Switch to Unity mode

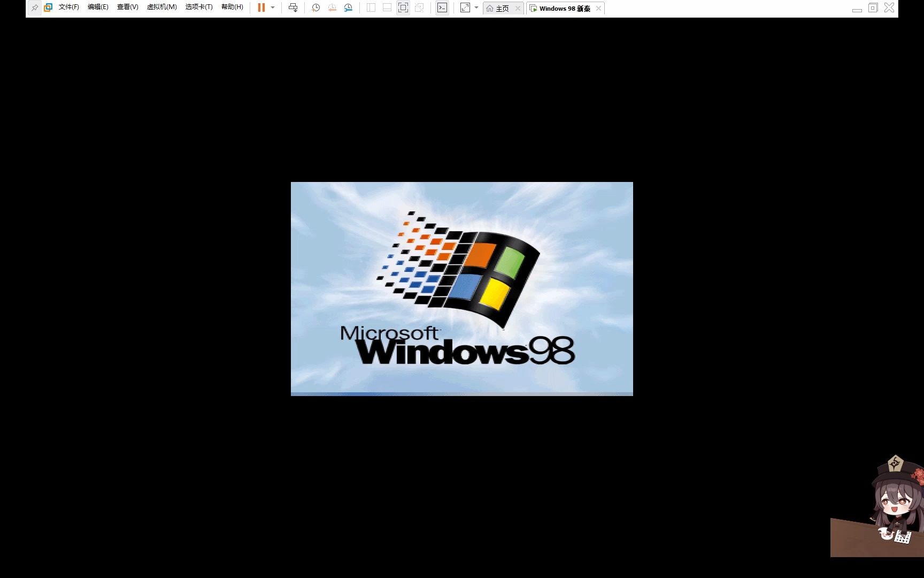(x=420, y=7)
